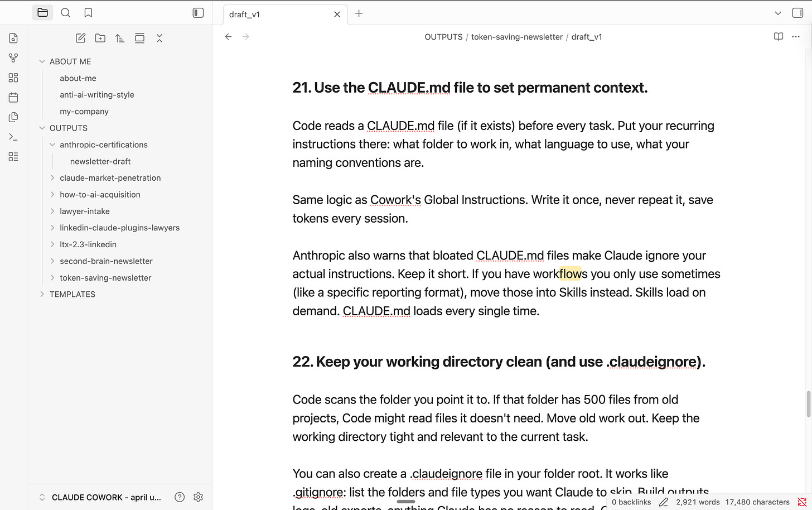This screenshot has height=510, width=812.
Task: Click token-saving-newsletter in the breadcrumb
Action: (x=517, y=37)
